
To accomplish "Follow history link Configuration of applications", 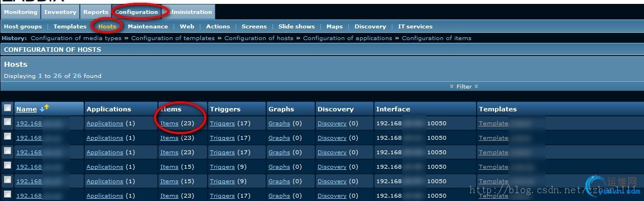I will click(x=348, y=38).
